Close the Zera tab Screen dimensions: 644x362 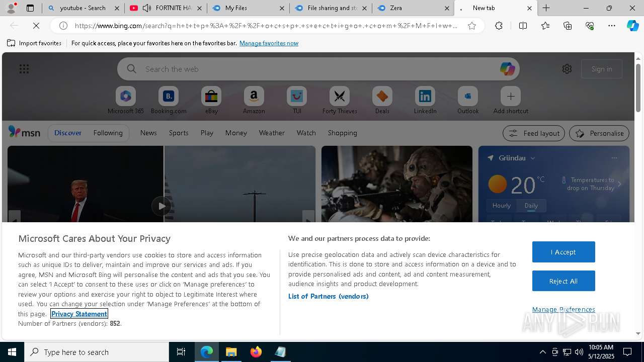click(447, 8)
